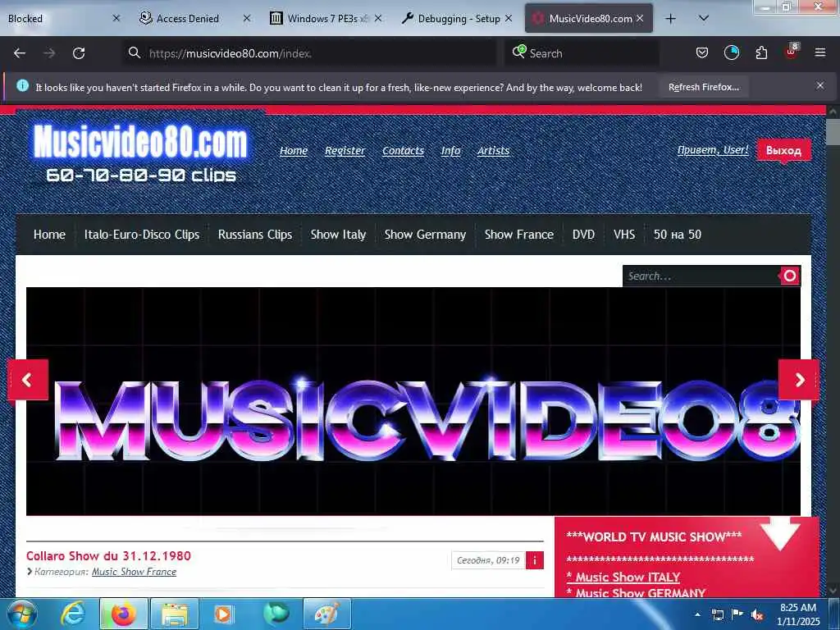
Task: Select Italo-Euro-Disco Clips menu item
Action: [x=142, y=235]
